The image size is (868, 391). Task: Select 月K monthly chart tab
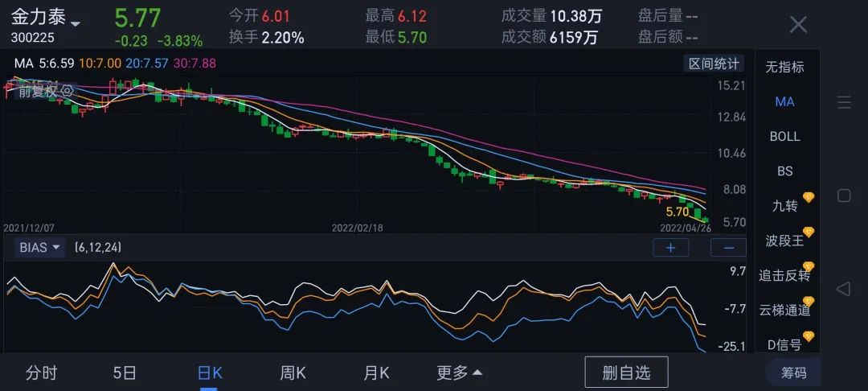tap(376, 372)
